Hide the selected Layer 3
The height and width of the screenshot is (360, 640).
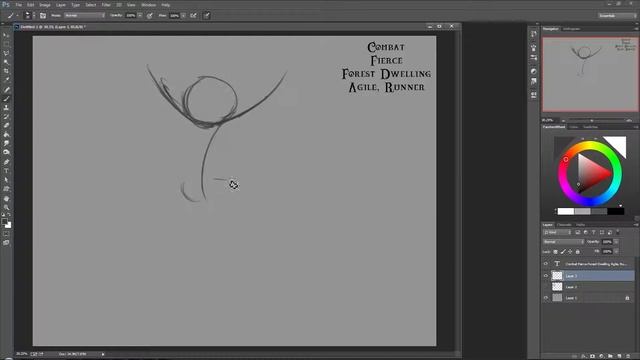[x=546, y=276]
